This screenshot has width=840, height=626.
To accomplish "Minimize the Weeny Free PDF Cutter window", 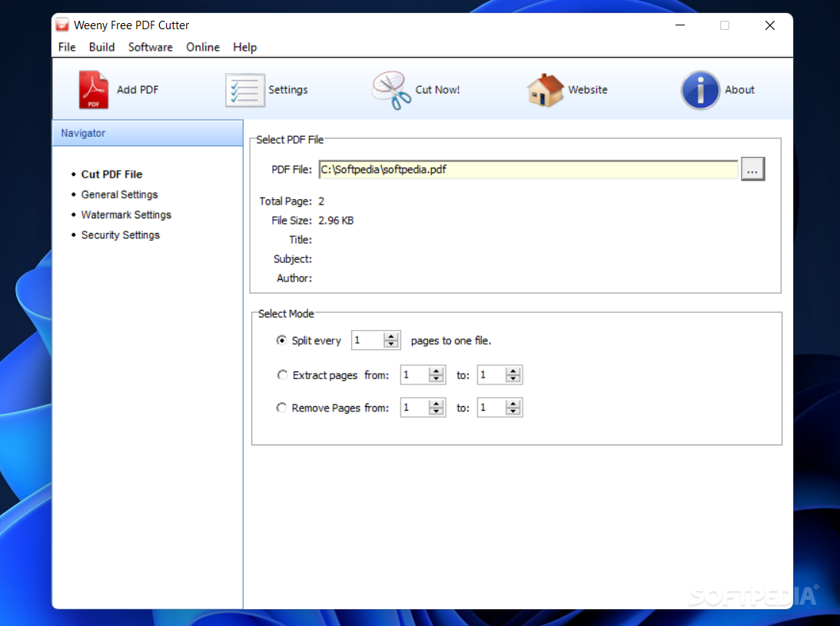I will [x=680, y=25].
